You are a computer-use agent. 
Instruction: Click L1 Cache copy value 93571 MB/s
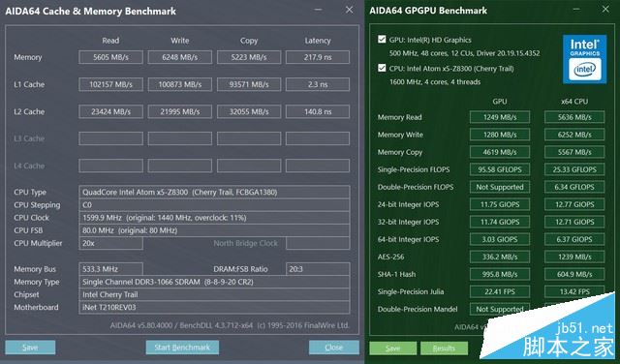pos(249,84)
